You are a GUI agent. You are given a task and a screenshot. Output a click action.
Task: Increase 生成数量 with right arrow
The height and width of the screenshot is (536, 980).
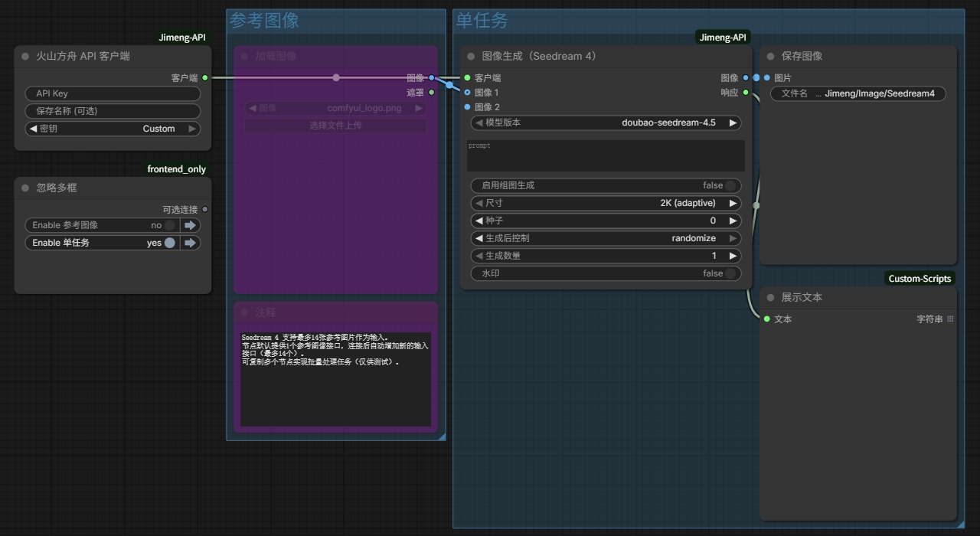click(733, 256)
